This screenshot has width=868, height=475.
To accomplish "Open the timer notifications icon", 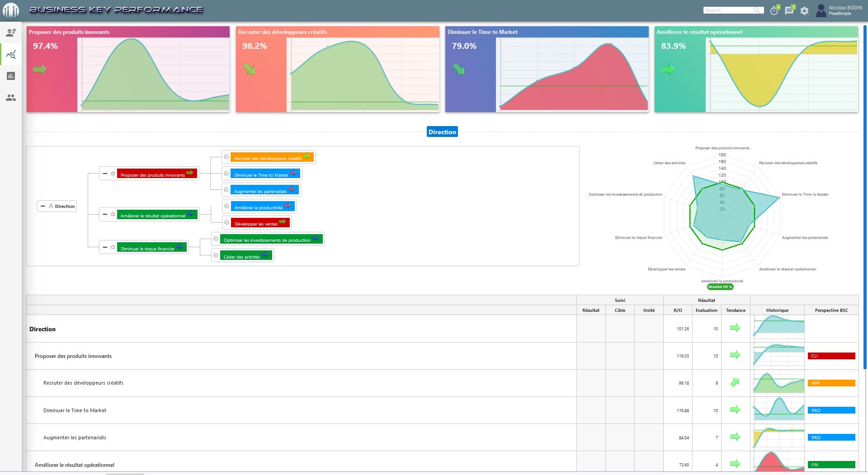I will click(774, 11).
